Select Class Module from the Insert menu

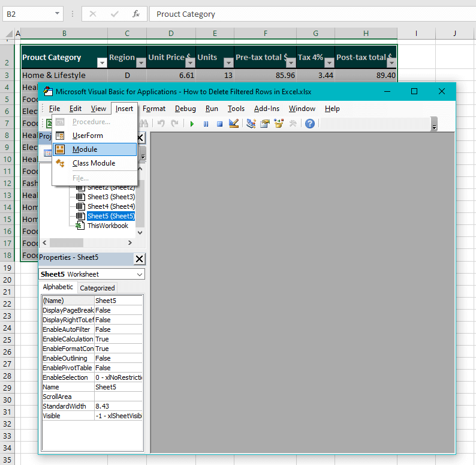[95, 163]
